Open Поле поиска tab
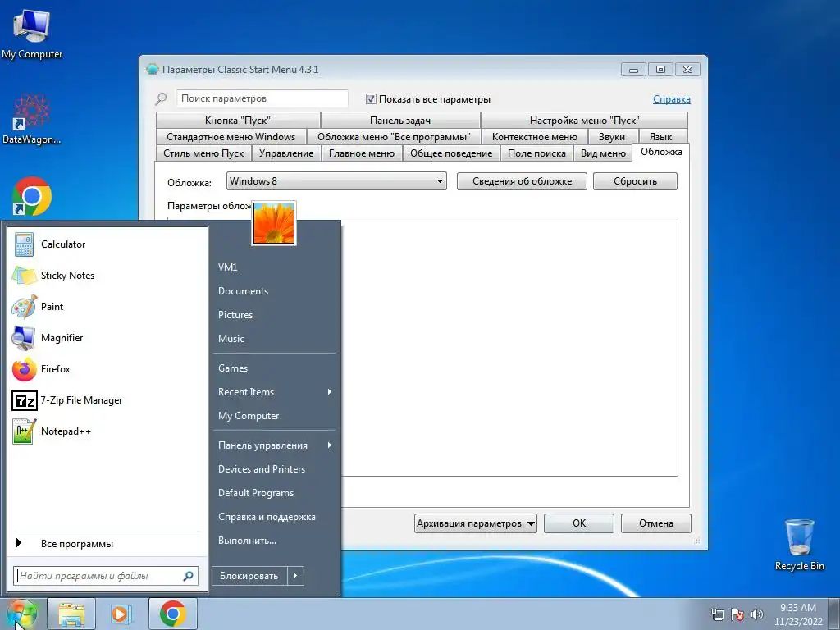The width and height of the screenshot is (840, 630). (x=536, y=153)
